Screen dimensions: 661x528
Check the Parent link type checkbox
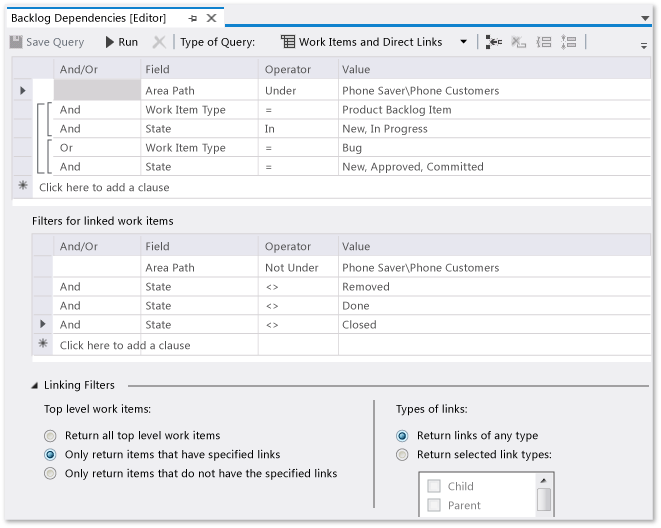[x=434, y=505]
